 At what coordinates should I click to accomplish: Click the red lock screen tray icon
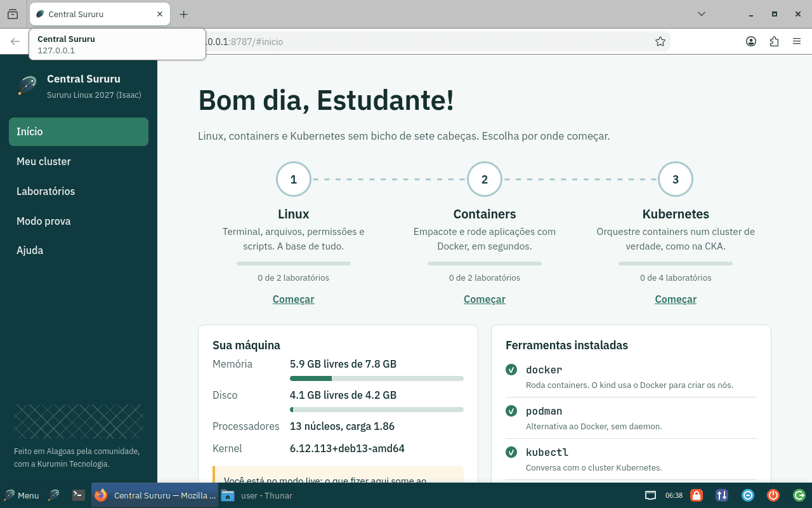point(696,495)
